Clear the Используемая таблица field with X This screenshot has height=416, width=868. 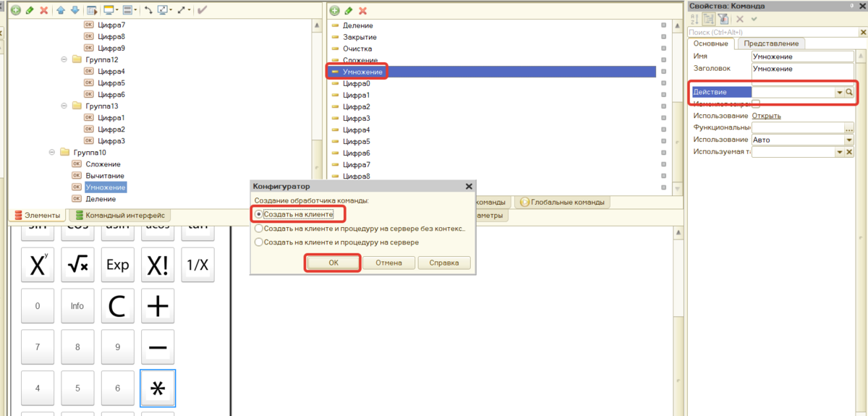850,152
